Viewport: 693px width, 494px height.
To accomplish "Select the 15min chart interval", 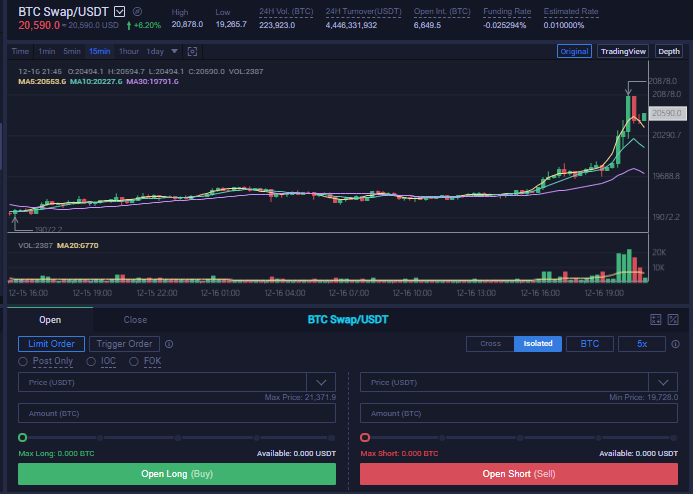I will tap(99, 51).
